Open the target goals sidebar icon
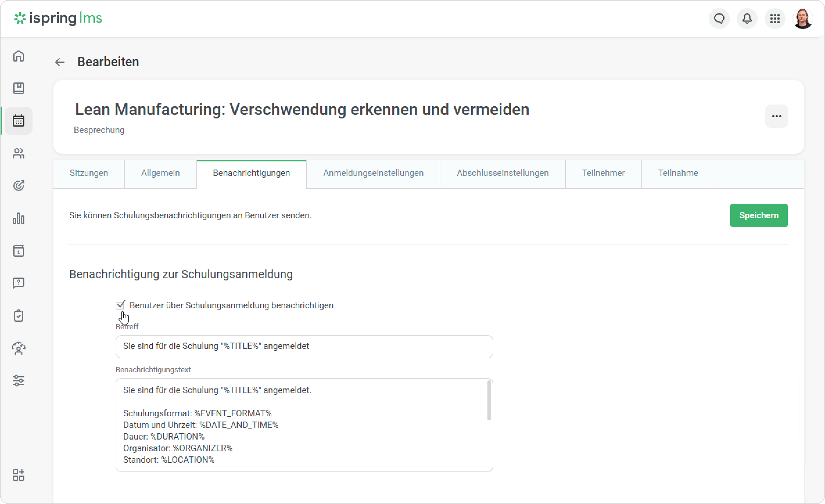Image resolution: width=825 pixels, height=504 pixels. pos(19,186)
